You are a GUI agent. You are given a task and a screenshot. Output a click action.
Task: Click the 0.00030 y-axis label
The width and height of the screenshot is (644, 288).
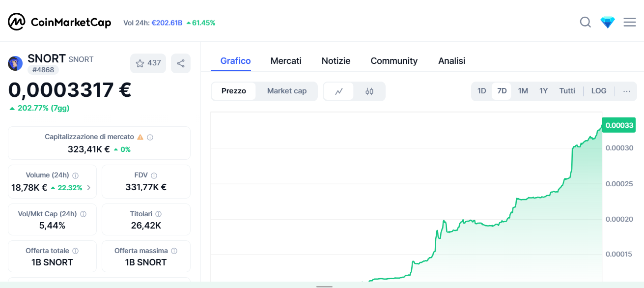pyautogui.click(x=619, y=148)
